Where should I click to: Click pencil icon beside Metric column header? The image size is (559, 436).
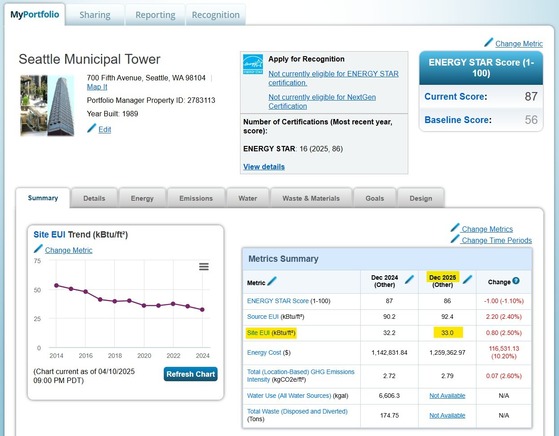(272, 281)
